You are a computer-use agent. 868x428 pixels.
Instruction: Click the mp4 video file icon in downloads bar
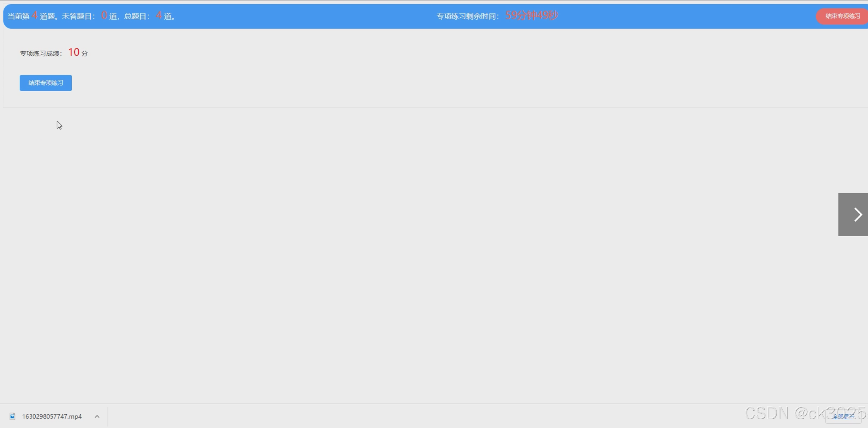click(x=12, y=416)
